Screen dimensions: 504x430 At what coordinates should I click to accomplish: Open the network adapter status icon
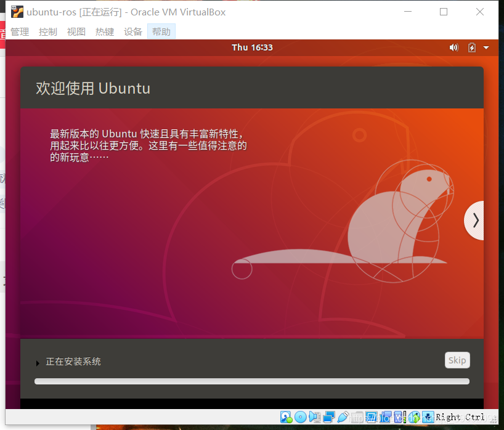click(329, 417)
